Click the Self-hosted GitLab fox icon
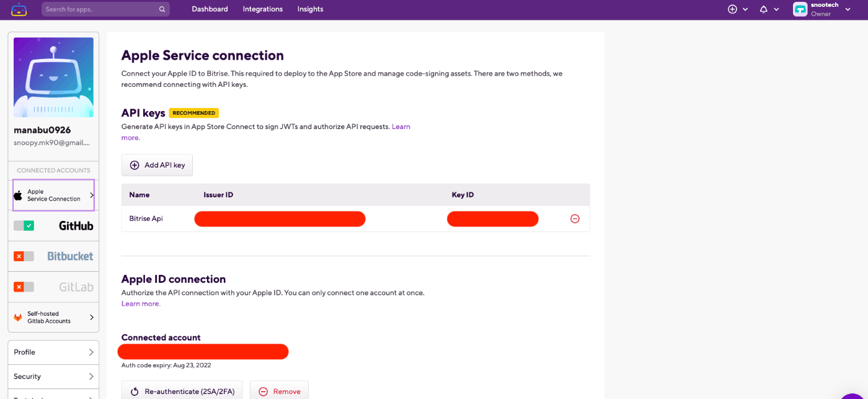Viewport: 868px width, 399px height. 18,317
